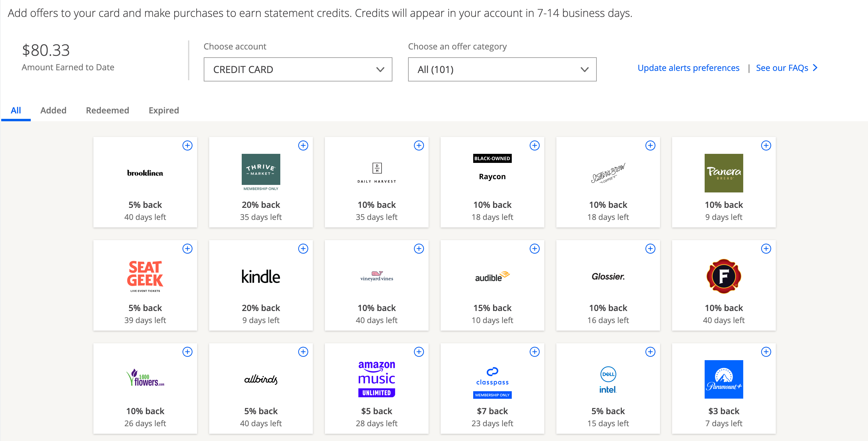Add the Glossier offer plus icon
This screenshot has height=441, width=868.
[x=650, y=249]
